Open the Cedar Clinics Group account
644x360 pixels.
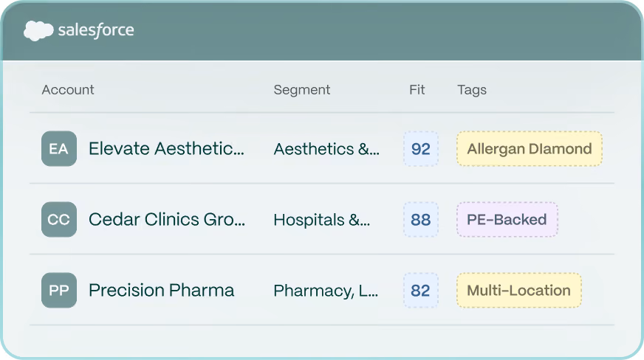tap(167, 219)
